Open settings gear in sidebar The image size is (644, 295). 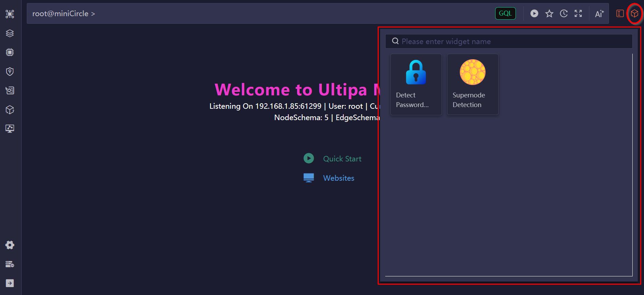coord(10,245)
